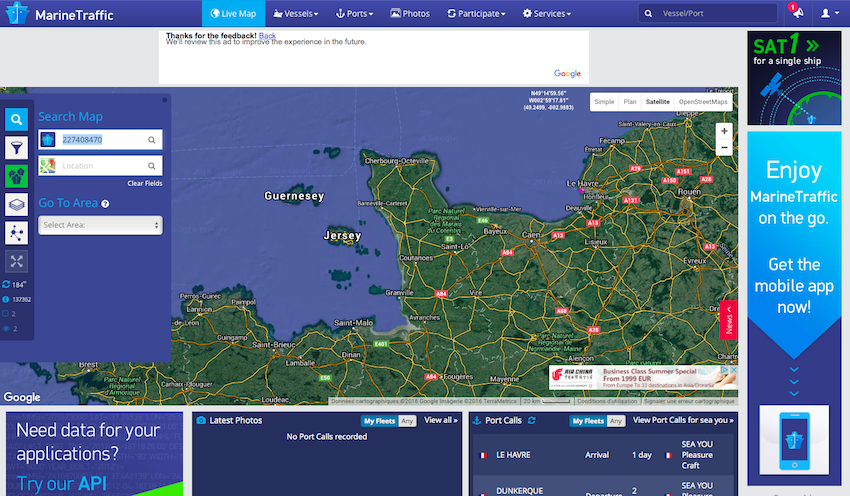Click the density/network nodes tool icon
This screenshot has height=496, width=850.
click(x=17, y=233)
